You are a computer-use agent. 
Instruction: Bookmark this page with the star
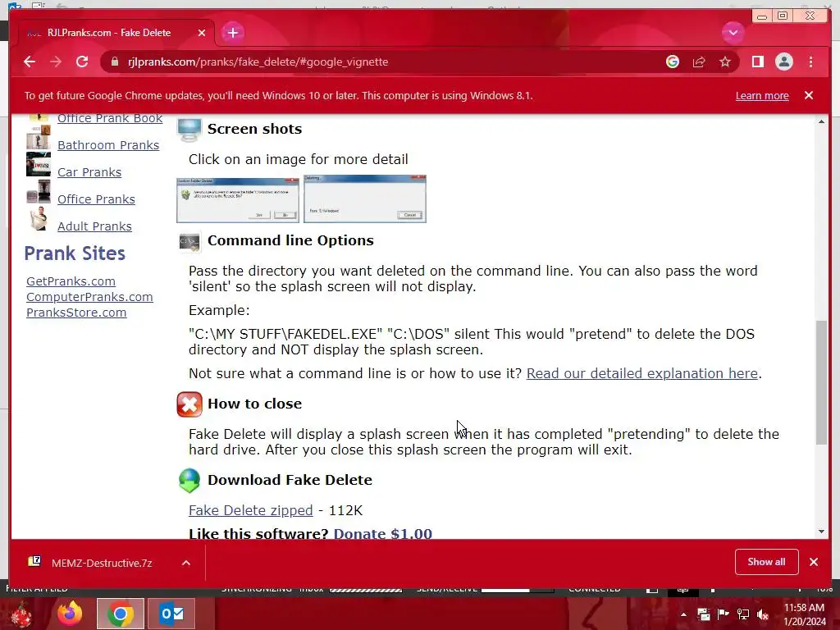(x=725, y=62)
